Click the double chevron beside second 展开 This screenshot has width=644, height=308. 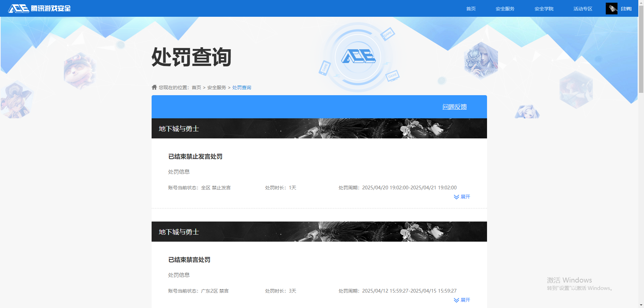coord(457,300)
